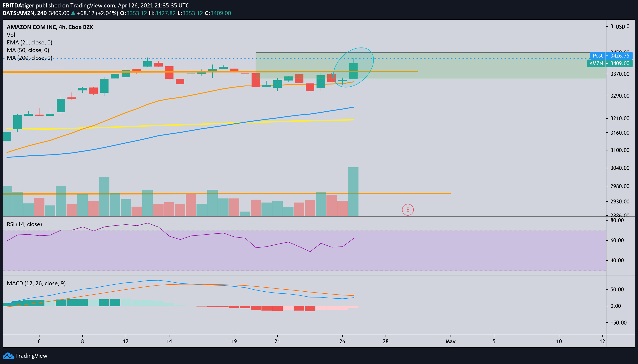Click the MACD 50.00 axis label
The width and height of the screenshot is (638, 364).
[617, 290]
